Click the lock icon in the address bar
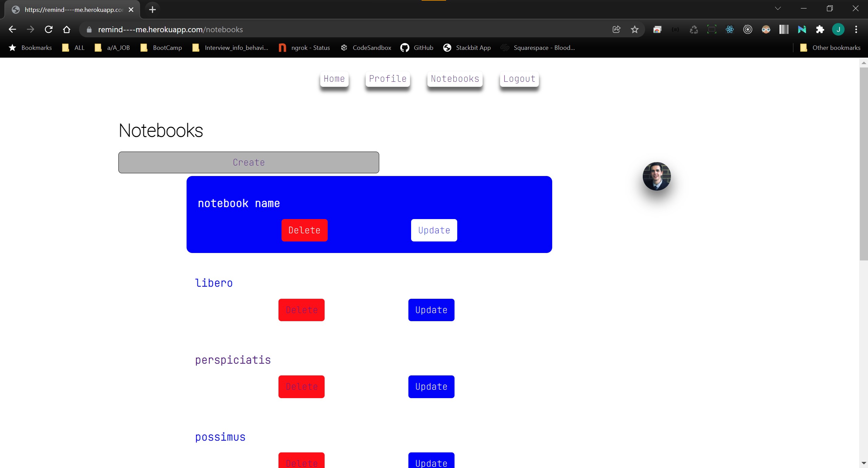This screenshot has width=868, height=468. (x=89, y=30)
